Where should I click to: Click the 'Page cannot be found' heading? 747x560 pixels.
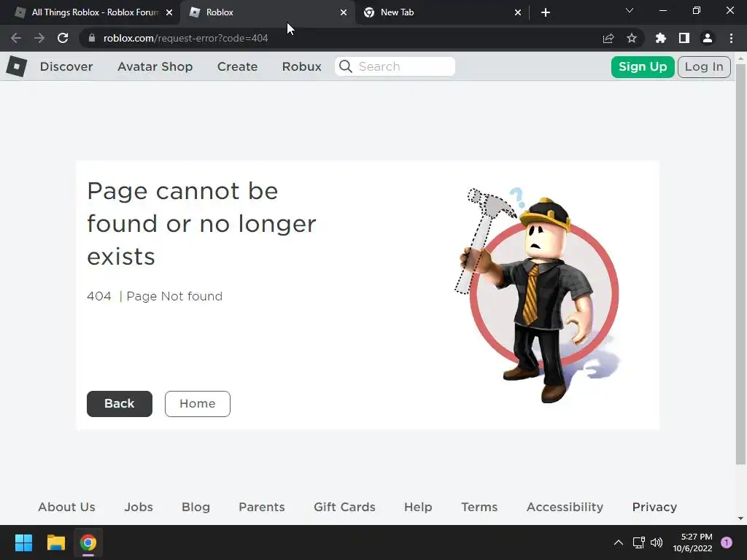201,223
